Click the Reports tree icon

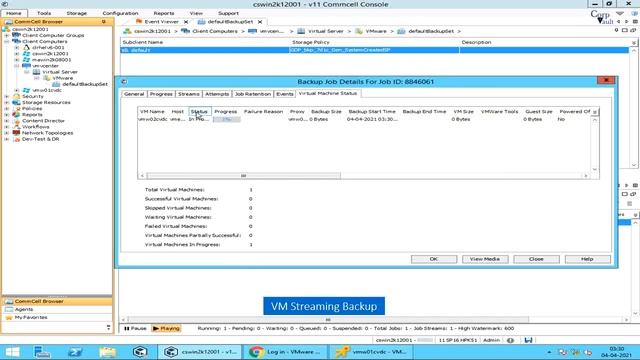click(x=16, y=115)
